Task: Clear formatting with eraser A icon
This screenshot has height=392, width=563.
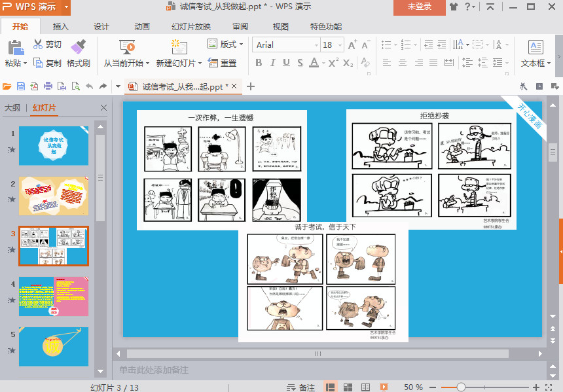Action: tap(365, 62)
